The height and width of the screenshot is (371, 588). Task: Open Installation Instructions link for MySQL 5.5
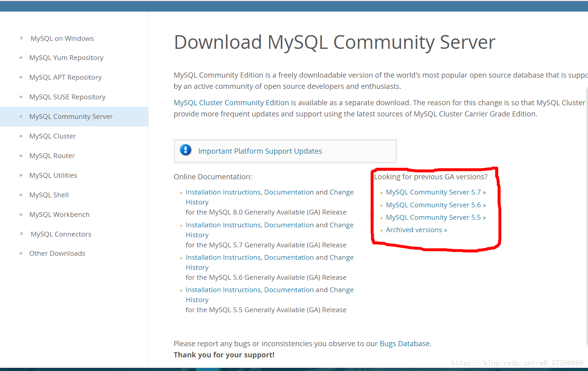coord(223,290)
